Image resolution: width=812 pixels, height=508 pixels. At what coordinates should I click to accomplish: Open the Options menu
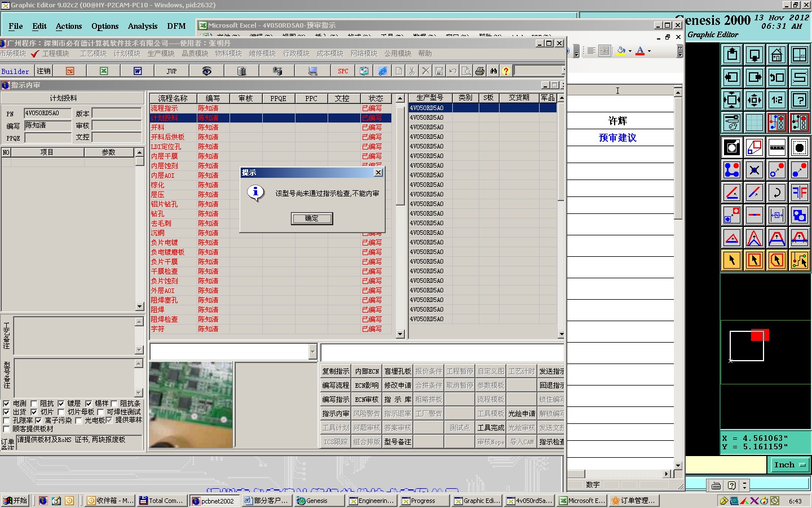[105, 26]
